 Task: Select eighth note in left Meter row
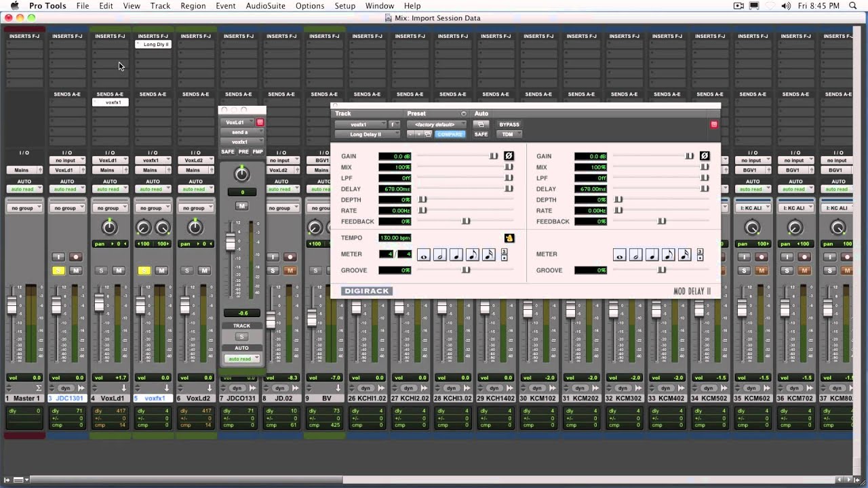point(473,255)
